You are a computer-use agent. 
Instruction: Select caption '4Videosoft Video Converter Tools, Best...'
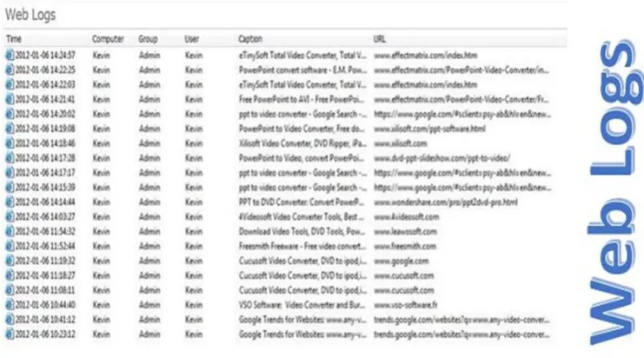(x=302, y=216)
